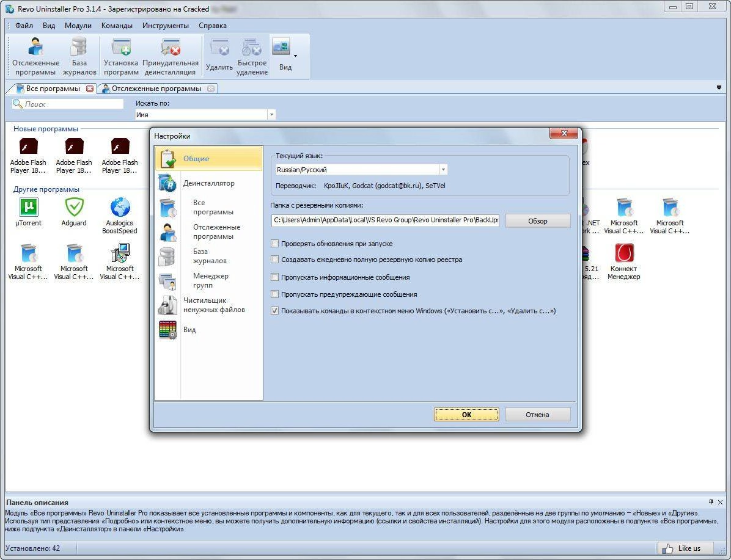Toggle Пропускать предупреждающие сообщения checkbox
This screenshot has height=560, width=731.
point(274,294)
